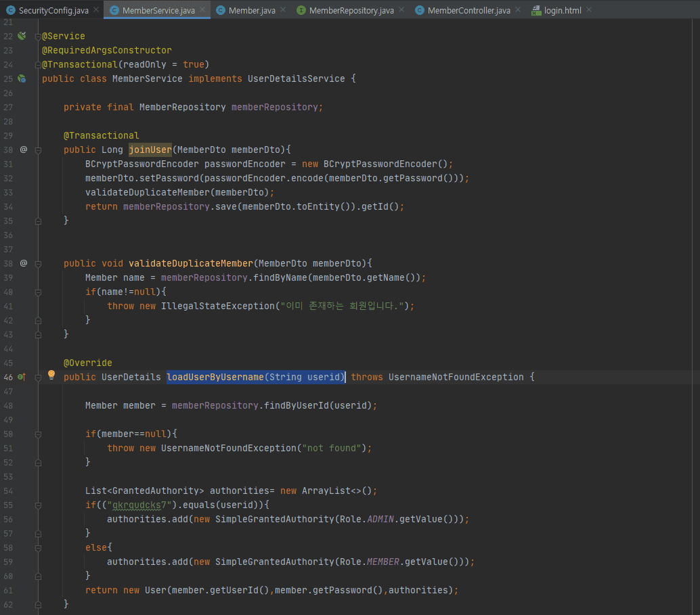Click the class file icon of SecurityConfig.java
Viewport: 700px width, 615px height.
coord(11,10)
